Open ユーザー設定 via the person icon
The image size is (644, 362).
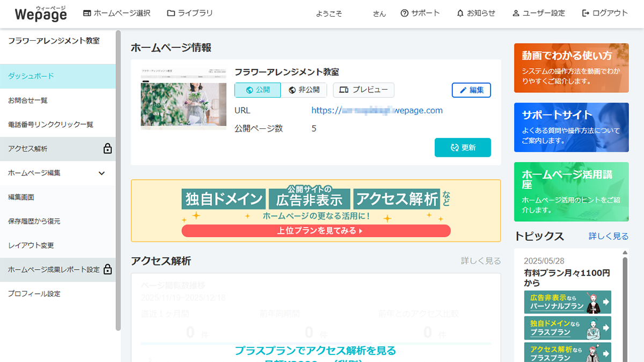pyautogui.click(x=516, y=13)
